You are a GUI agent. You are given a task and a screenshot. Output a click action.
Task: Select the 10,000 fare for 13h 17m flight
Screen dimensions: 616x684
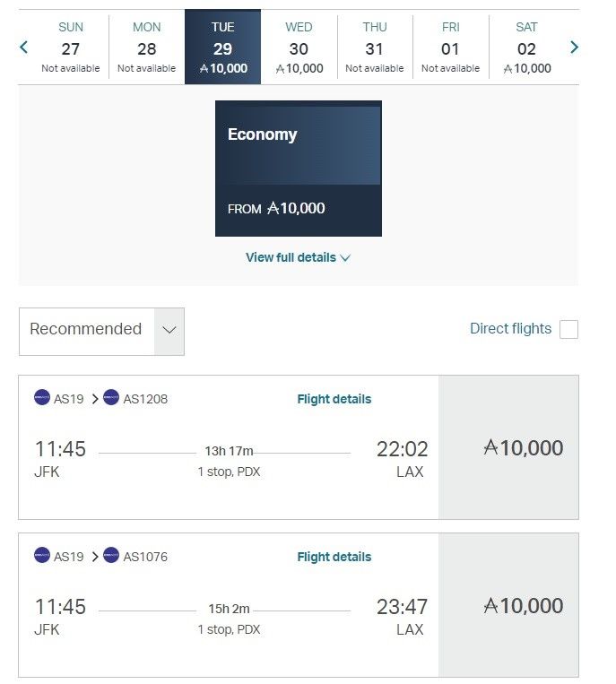point(508,447)
